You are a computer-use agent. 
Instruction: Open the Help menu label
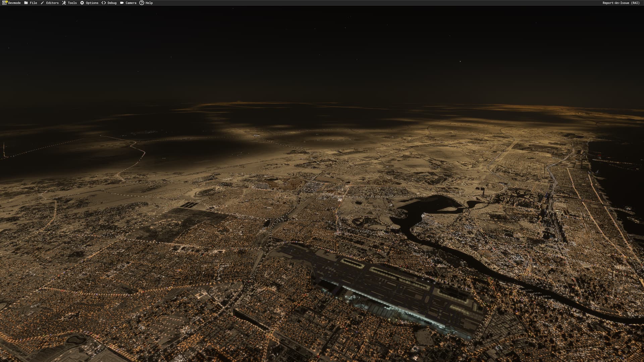(149, 3)
